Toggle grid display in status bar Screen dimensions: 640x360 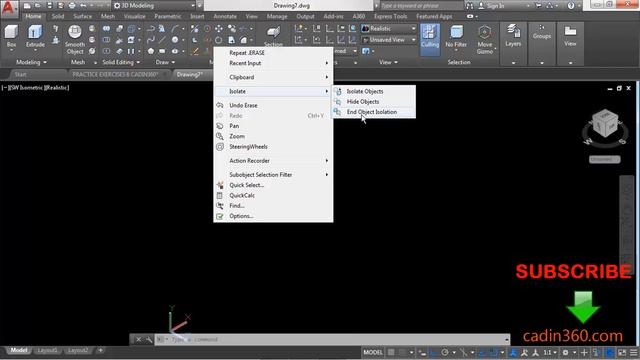(391, 352)
